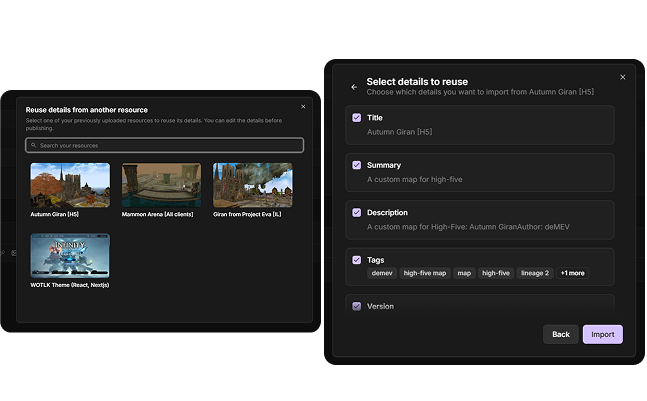Viewport: 647px width, 401px height.
Task: Select the Autumn Giran [H5] thumbnail
Action: point(70,185)
